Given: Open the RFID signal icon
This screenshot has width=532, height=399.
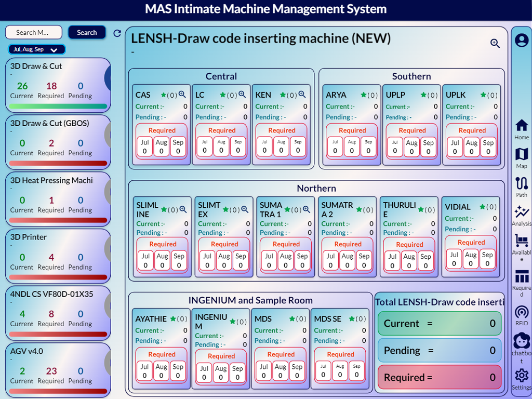Looking at the screenshot, I should (x=522, y=312).
